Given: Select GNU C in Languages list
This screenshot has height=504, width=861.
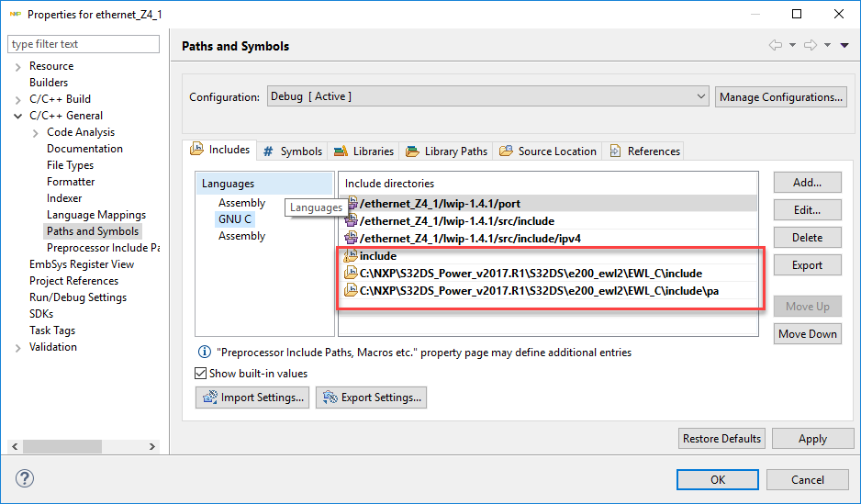Looking at the screenshot, I should [235, 219].
